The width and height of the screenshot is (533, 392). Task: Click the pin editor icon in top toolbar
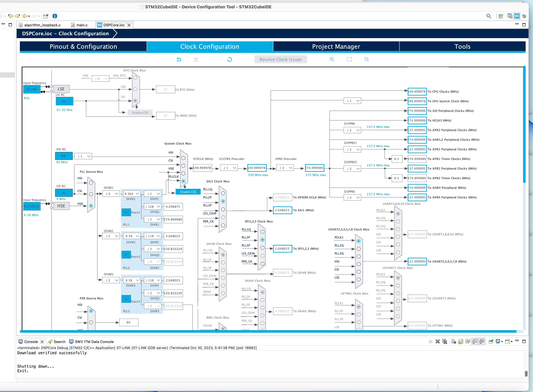[46, 16]
